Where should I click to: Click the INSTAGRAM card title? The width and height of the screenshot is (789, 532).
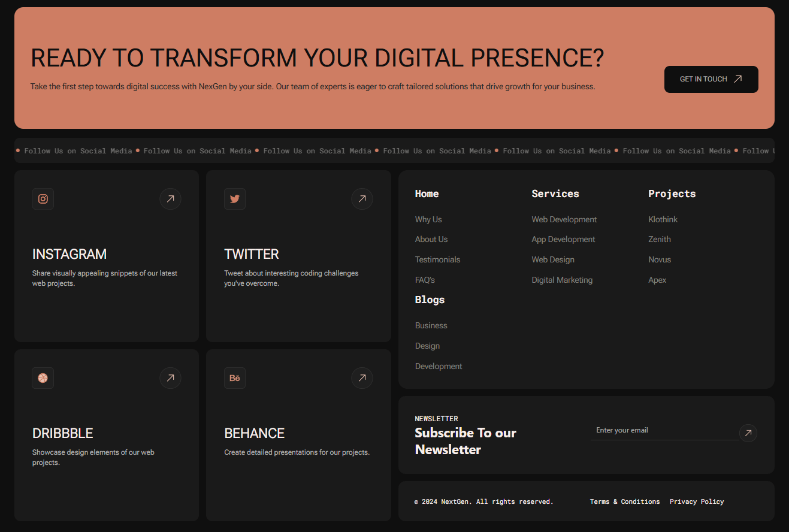coord(69,254)
